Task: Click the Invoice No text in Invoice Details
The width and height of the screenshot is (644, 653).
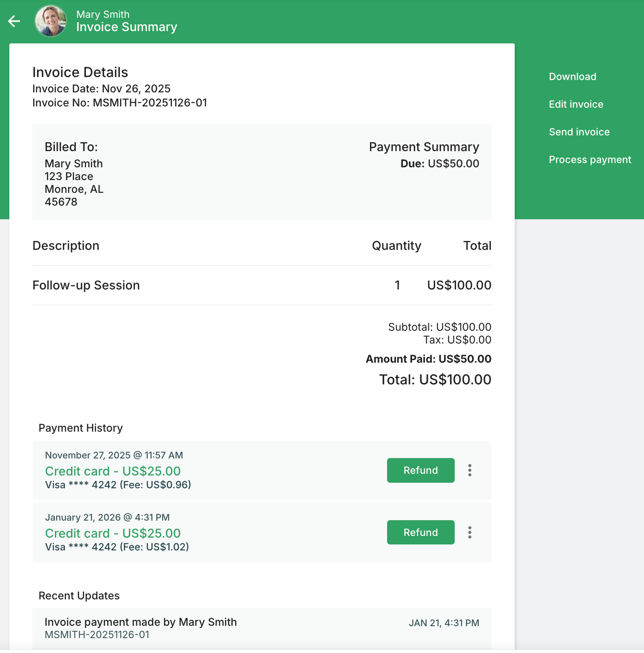Action: [120, 103]
